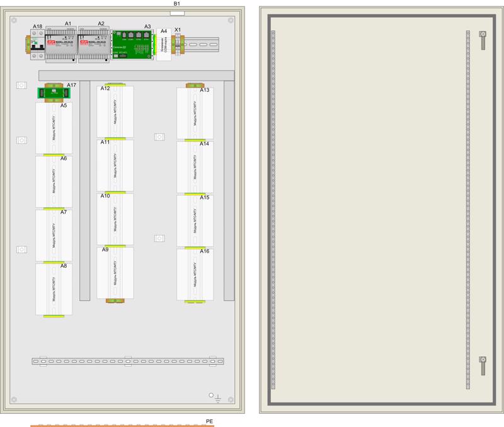Select the small green A17 board

tap(54, 94)
